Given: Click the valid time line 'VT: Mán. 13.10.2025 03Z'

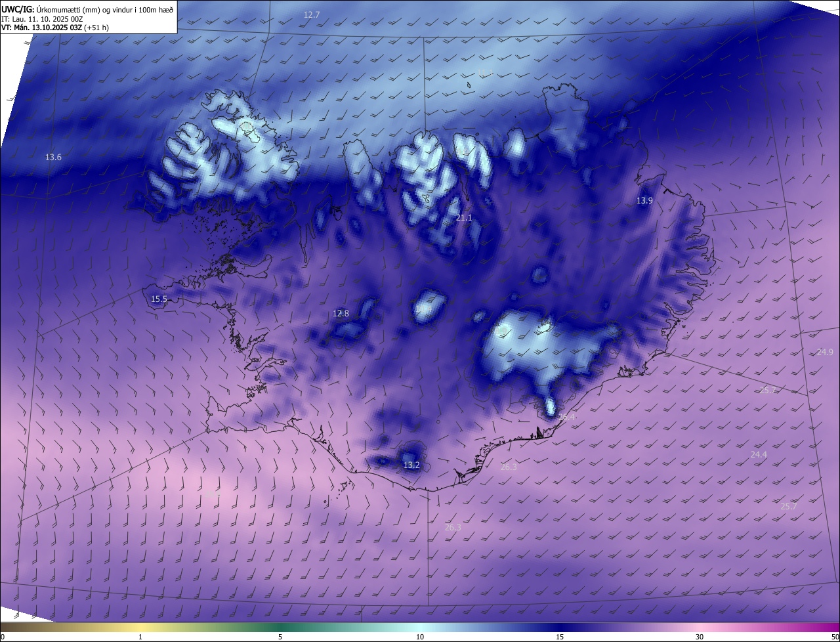Looking at the screenshot, I should coord(55,28).
